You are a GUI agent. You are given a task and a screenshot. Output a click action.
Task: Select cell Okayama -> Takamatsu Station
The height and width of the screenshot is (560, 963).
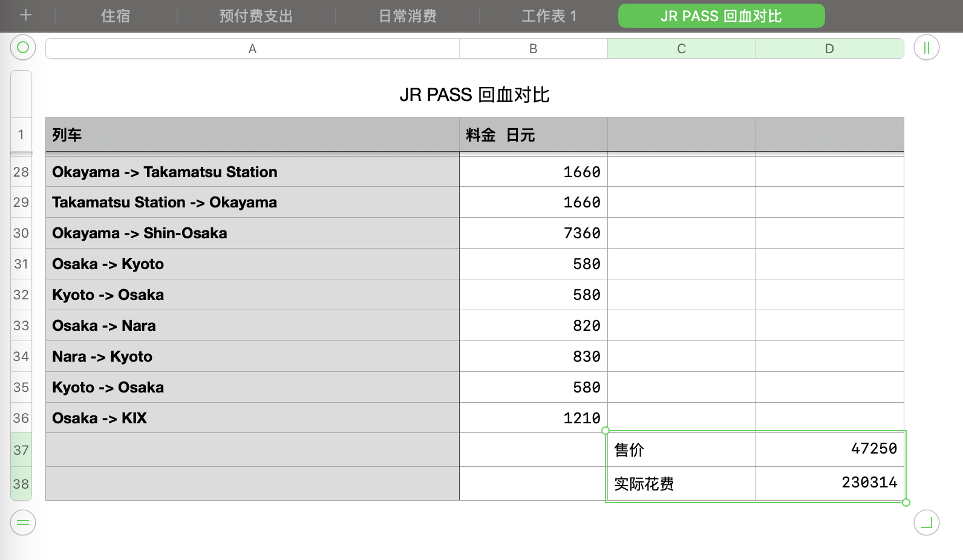(252, 172)
